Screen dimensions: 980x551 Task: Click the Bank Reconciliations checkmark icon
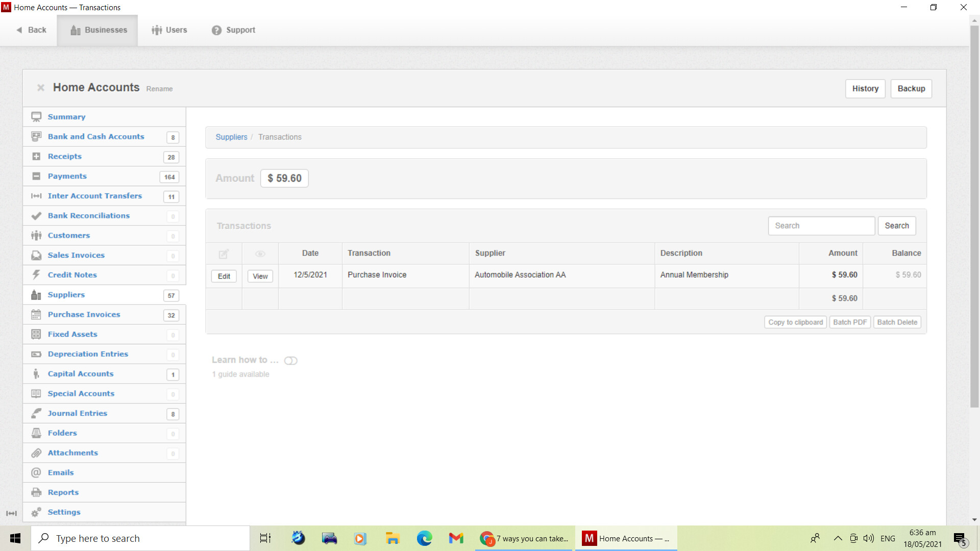click(36, 216)
